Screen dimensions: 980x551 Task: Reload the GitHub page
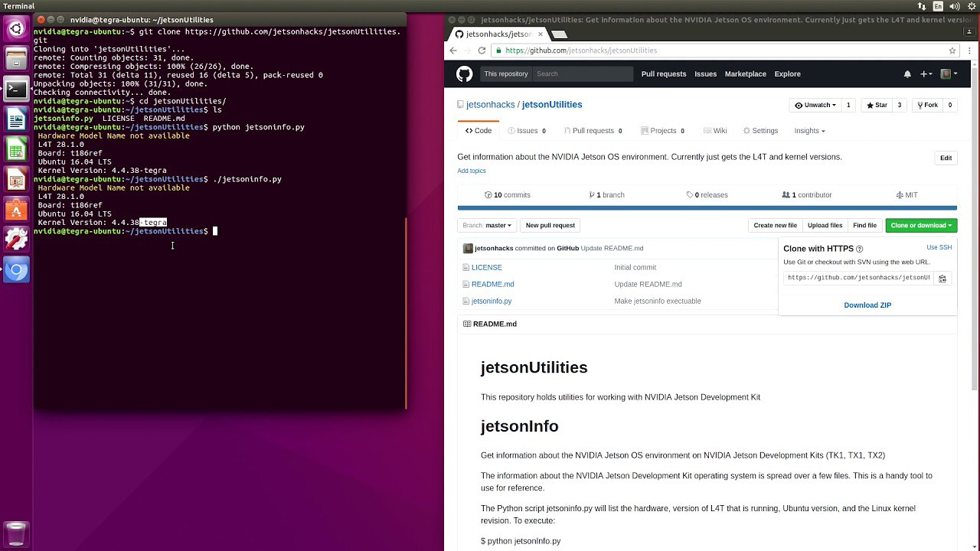[482, 51]
